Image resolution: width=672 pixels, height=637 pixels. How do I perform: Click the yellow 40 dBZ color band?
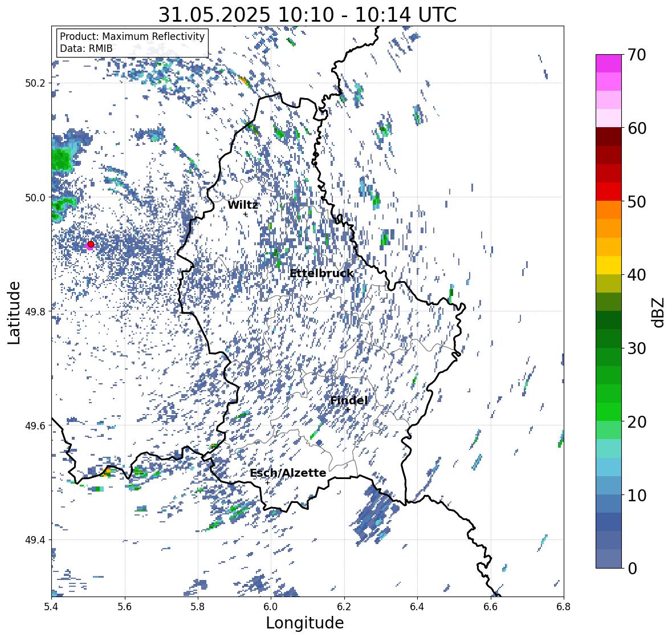[609, 265]
